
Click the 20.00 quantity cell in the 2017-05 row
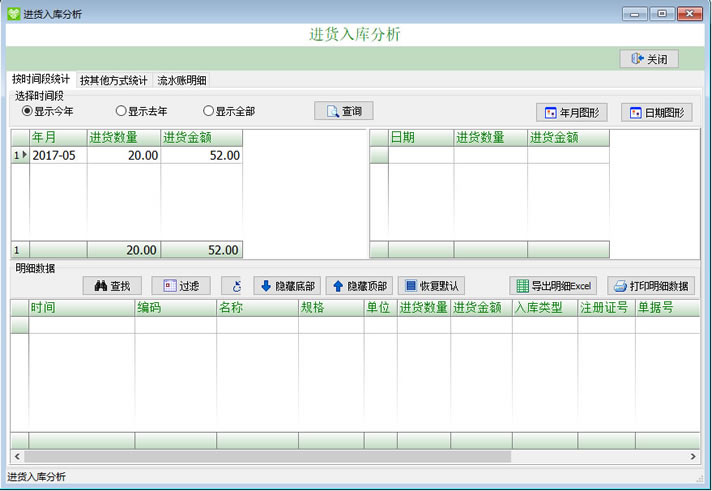[x=124, y=155]
